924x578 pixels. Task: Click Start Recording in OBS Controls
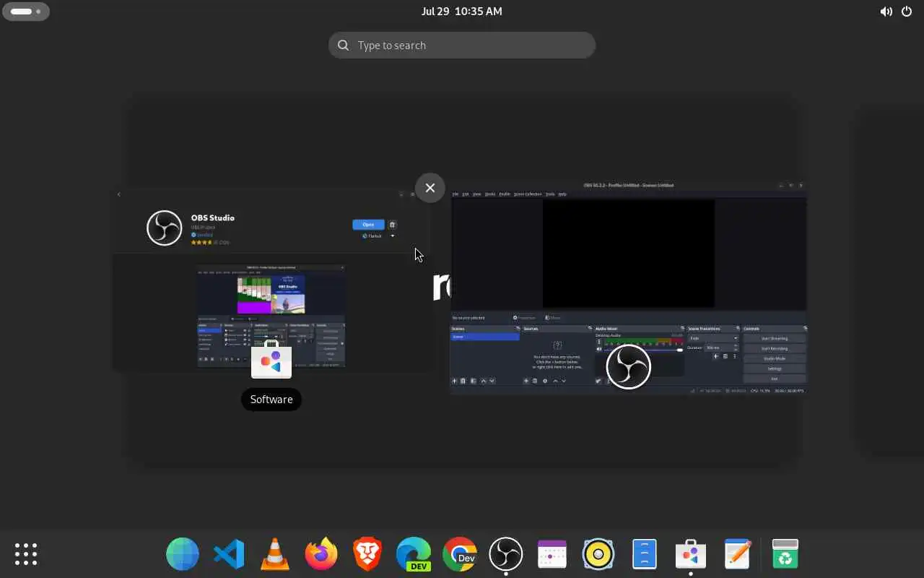(775, 348)
